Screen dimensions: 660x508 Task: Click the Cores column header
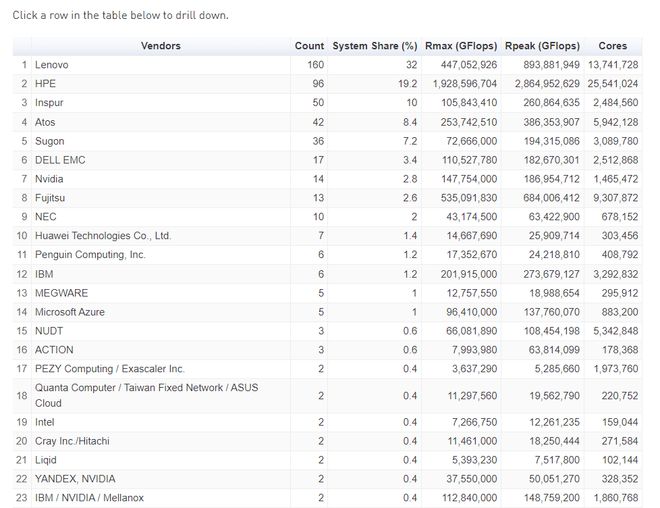point(612,46)
